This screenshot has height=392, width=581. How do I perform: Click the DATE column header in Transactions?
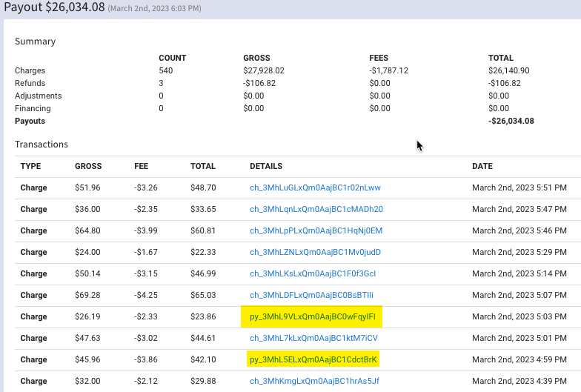pyautogui.click(x=482, y=167)
